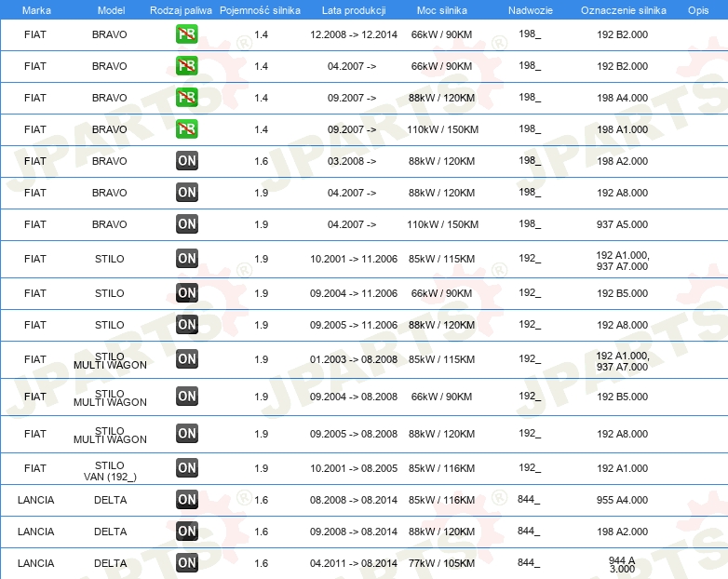Click the Moc silnika column header
Screen dimensions: 728x579
442,10
